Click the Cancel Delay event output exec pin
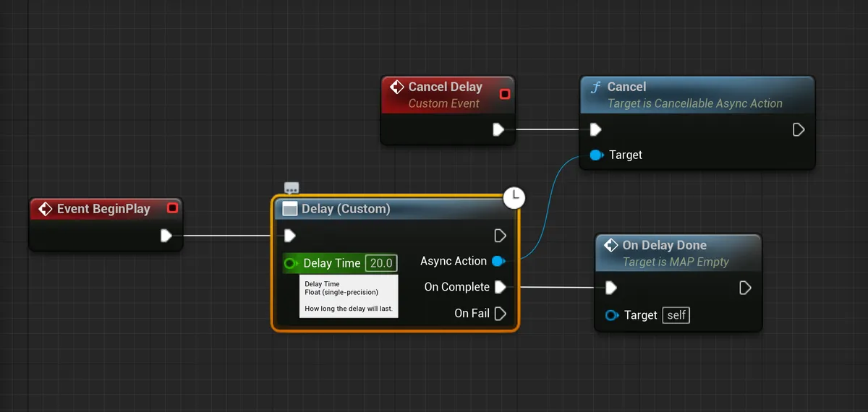 click(x=498, y=129)
